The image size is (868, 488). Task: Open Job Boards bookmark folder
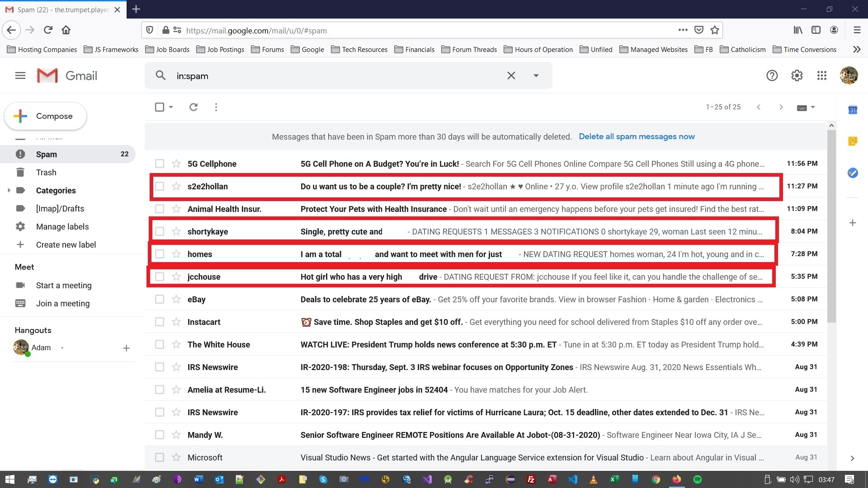pyautogui.click(x=167, y=49)
